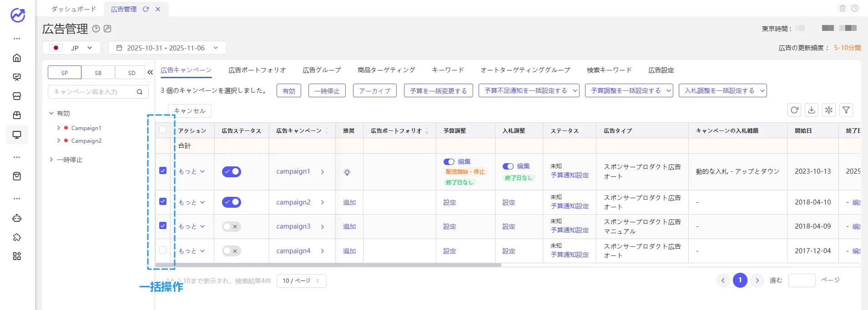The width and height of the screenshot is (868, 310).
Task: Click 予算を一括変更する button
Action: coord(439,90)
